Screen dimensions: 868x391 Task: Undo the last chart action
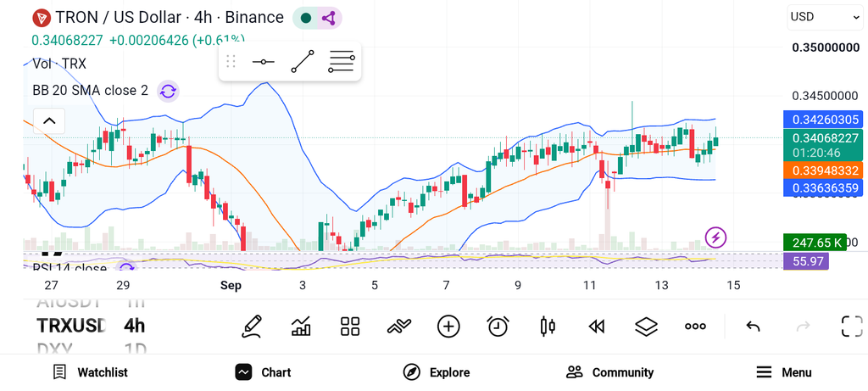tap(753, 327)
